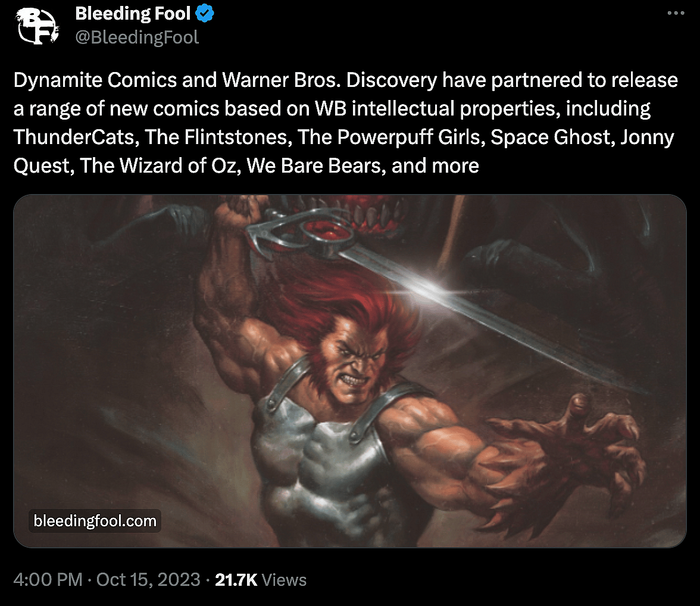
Task: Click the 4:00 PM timestamp
Action: tap(48, 580)
